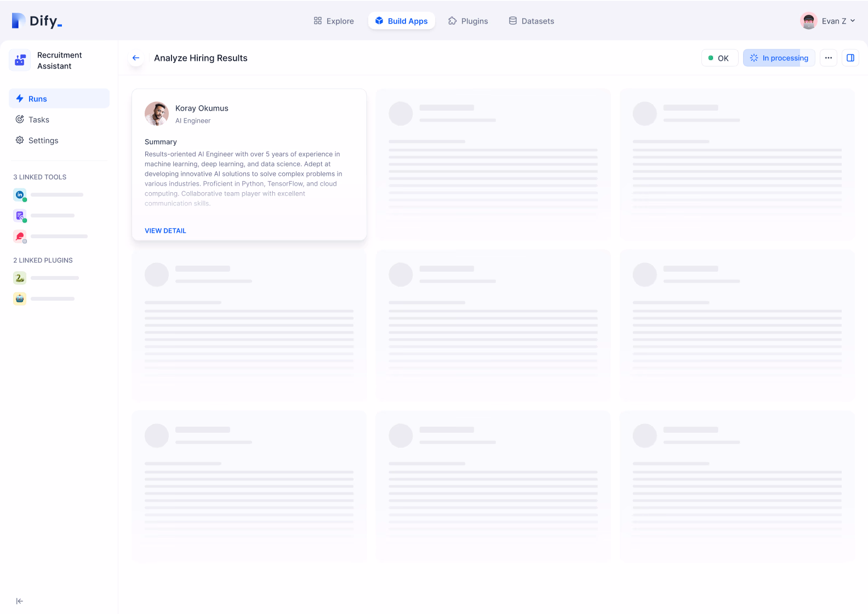Open Tasks in the sidebar

coord(59,119)
